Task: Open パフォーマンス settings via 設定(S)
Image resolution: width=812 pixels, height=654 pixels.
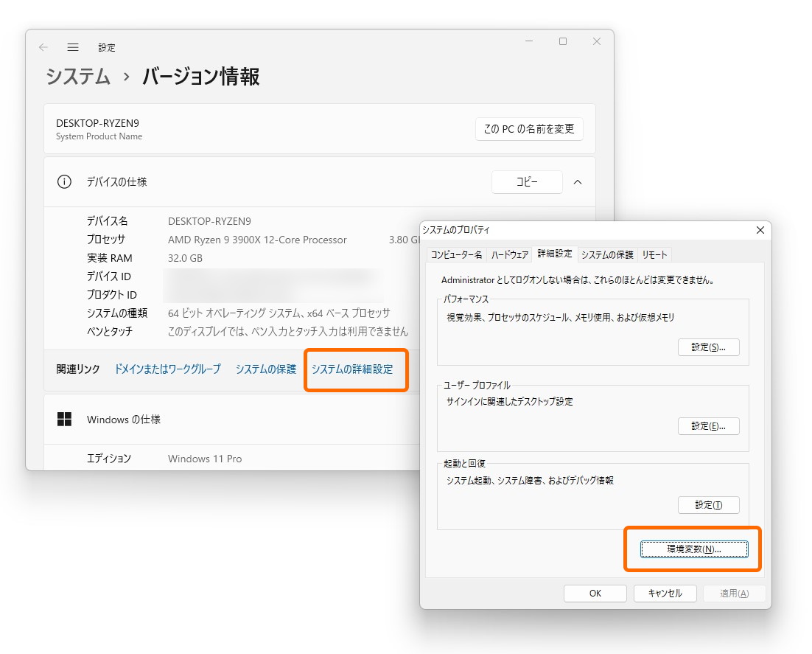Action: [708, 347]
